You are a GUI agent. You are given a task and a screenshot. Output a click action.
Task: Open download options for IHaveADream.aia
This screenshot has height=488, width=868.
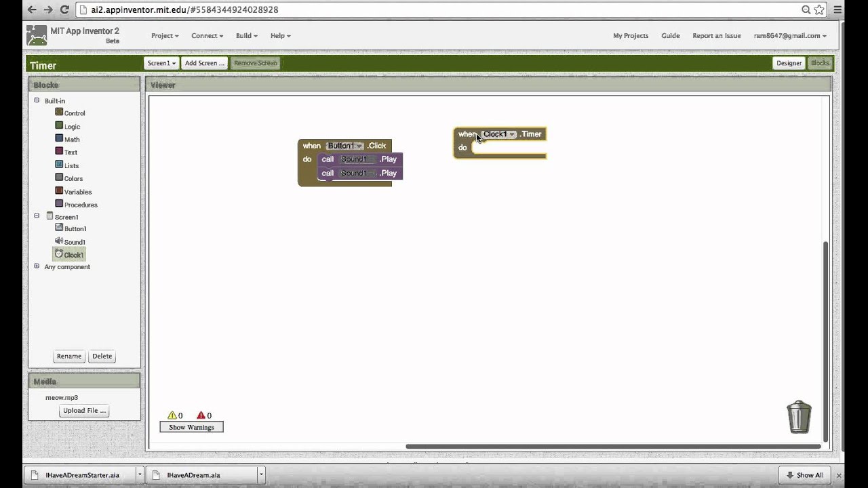click(261, 475)
